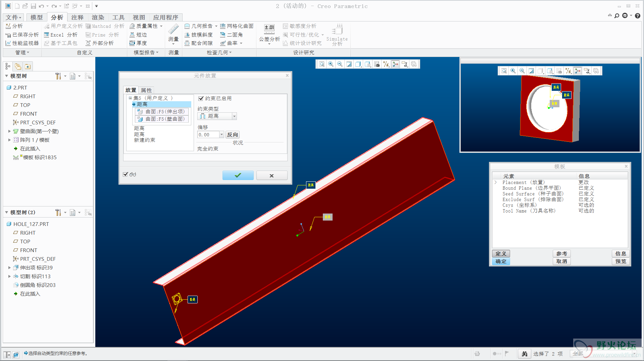Open the 几何报告 dropdown arrow
Viewport: 644px width, 361px height.
[216, 26]
